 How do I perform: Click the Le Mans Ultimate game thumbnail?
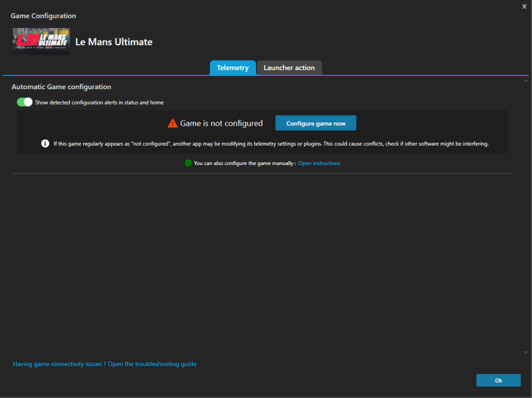[x=41, y=41]
